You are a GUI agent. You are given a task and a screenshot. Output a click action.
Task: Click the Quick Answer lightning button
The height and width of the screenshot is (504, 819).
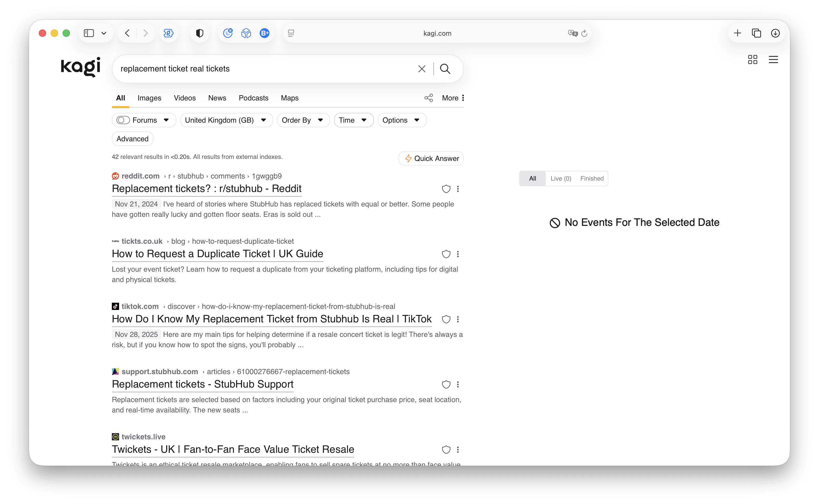tap(431, 158)
